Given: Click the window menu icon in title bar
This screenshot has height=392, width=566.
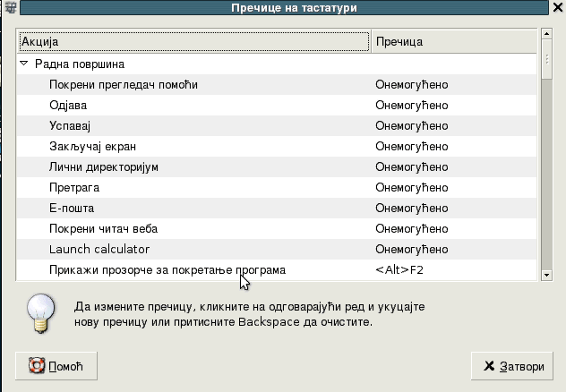Looking at the screenshot, I should [x=11, y=7].
